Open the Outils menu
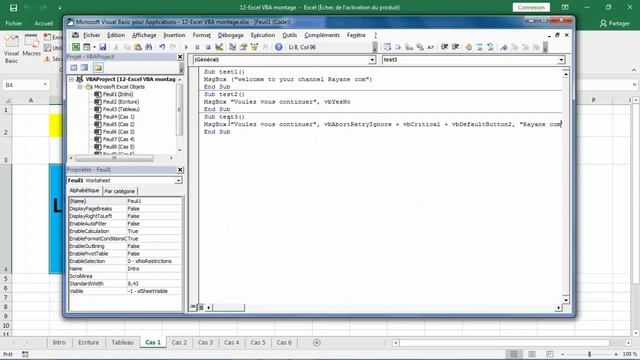 [x=289, y=35]
